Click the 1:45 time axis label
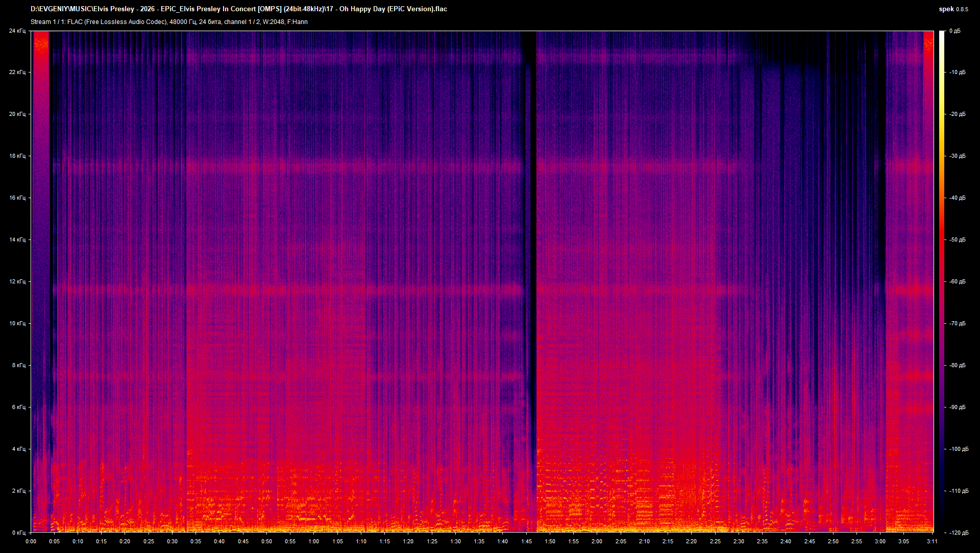This screenshot has height=553, width=980. pos(526,541)
